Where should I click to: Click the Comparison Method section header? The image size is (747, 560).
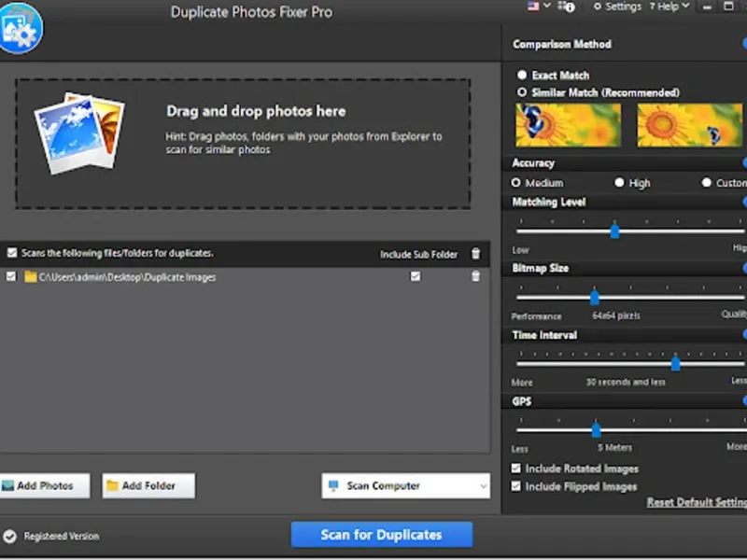562,44
